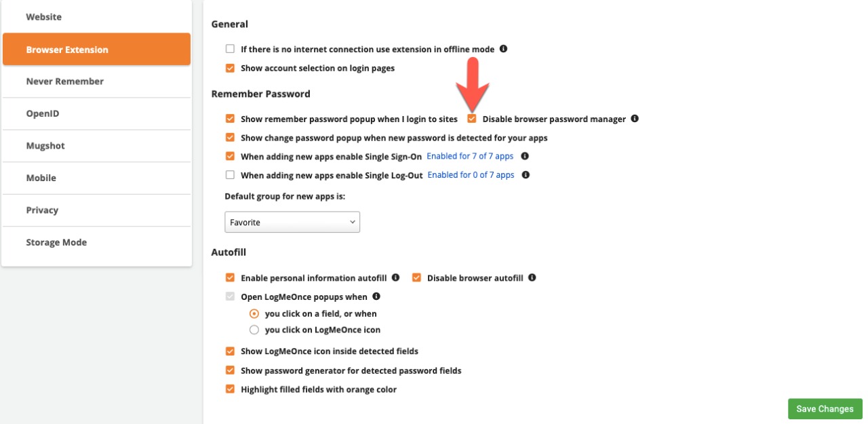Click info icon next to Enable personal information autofill
This screenshot has width=868, height=424.
pyautogui.click(x=395, y=277)
